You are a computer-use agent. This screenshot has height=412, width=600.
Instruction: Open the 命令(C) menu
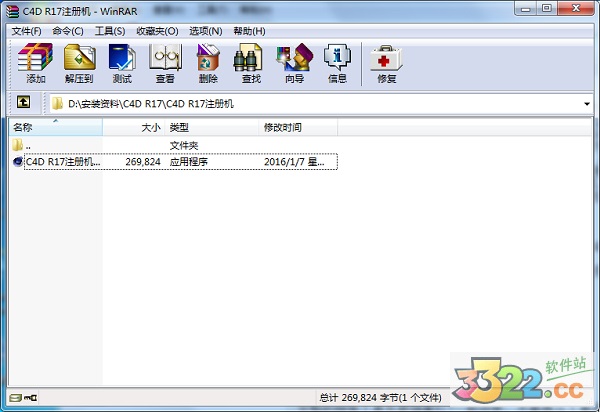point(68,31)
